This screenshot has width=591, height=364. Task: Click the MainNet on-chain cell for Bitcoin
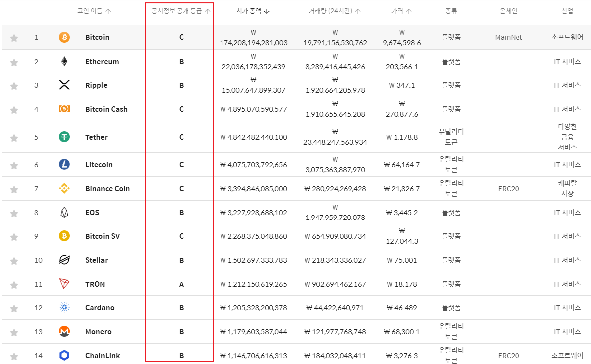click(509, 37)
